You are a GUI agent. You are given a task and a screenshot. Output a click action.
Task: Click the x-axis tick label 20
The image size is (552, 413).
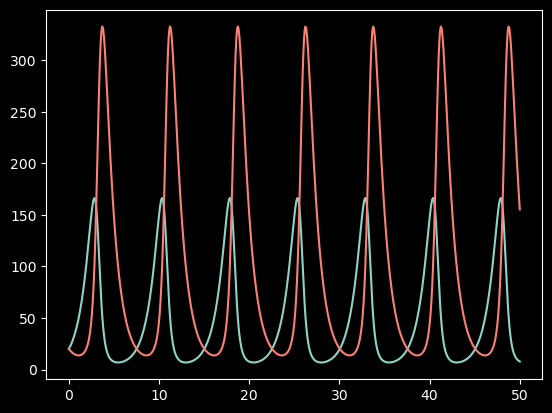pyautogui.click(x=249, y=396)
